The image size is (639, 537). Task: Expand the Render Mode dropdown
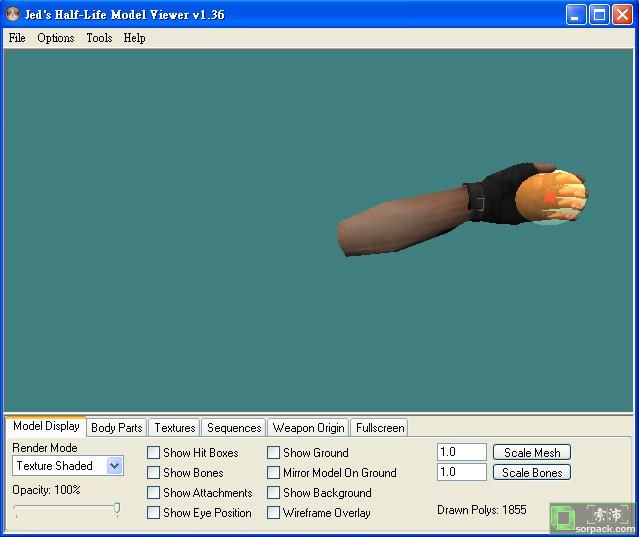[x=114, y=466]
